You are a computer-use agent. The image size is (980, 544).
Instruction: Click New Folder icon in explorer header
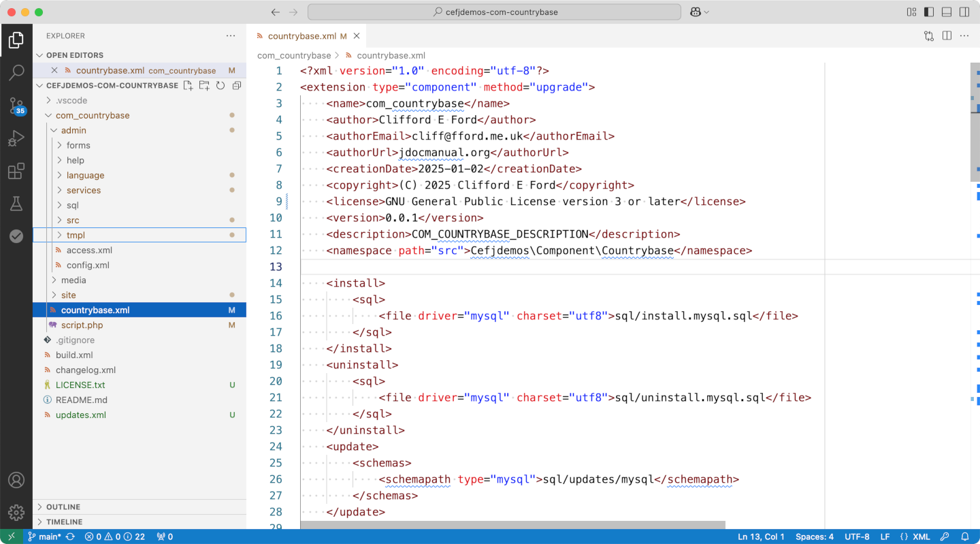(x=204, y=86)
